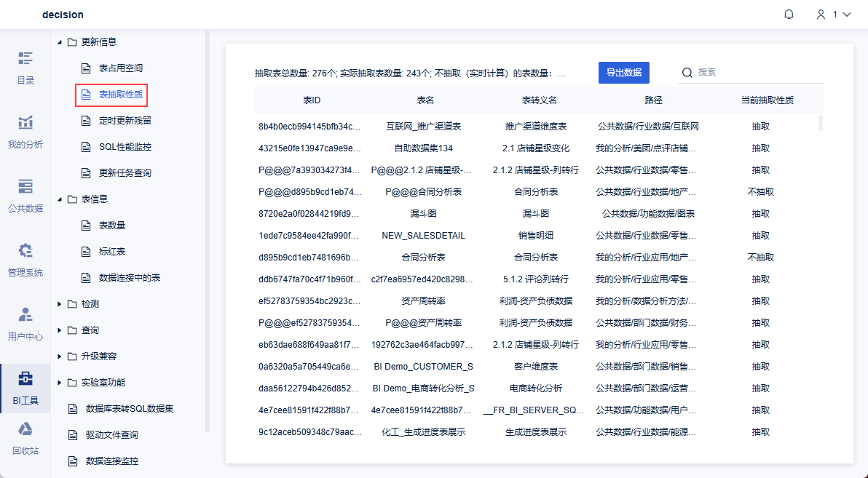The image size is (868, 478).
Task: Click document icon beside 数据库表转SQL数据集
Action: (73, 409)
